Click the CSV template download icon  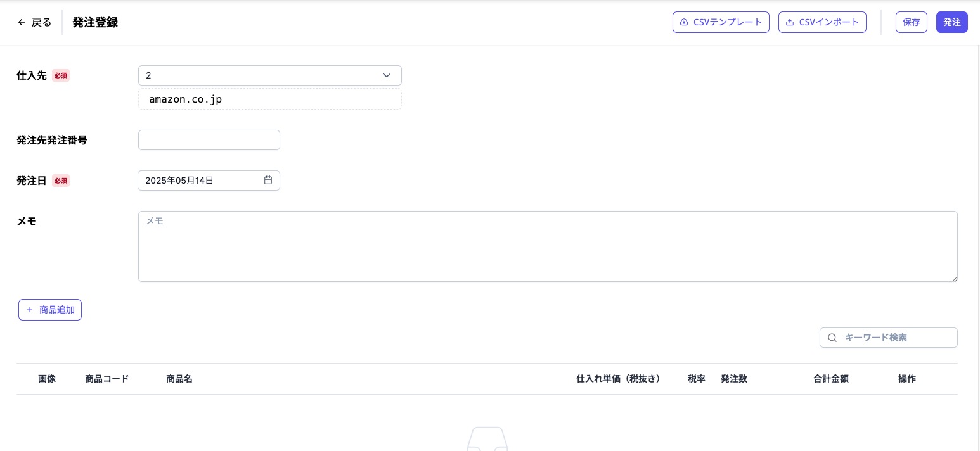tap(684, 22)
